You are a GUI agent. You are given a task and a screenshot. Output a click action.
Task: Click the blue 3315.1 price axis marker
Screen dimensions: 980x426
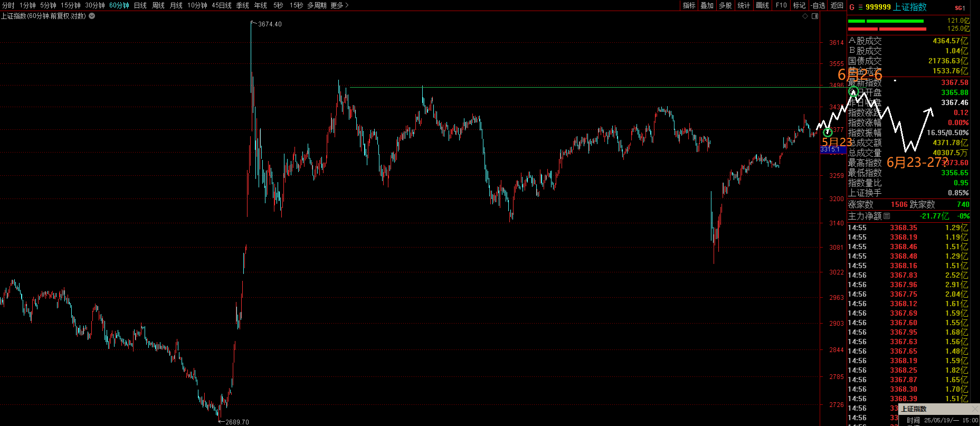pyautogui.click(x=832, y=150)
